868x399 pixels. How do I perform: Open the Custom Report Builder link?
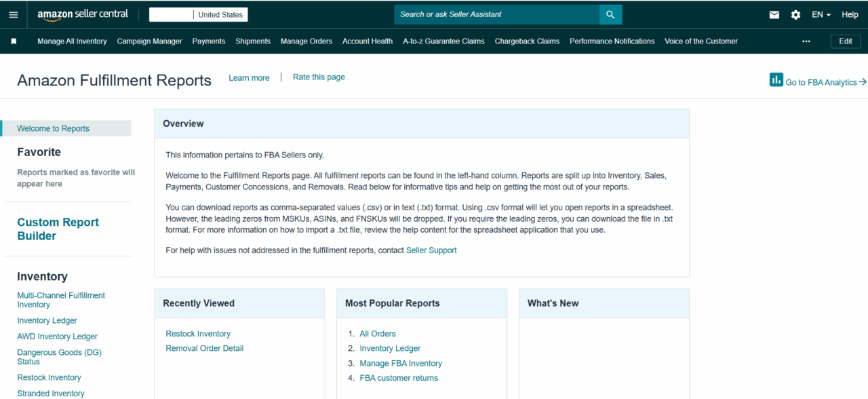pyautogui.click(x=58, y=229)
